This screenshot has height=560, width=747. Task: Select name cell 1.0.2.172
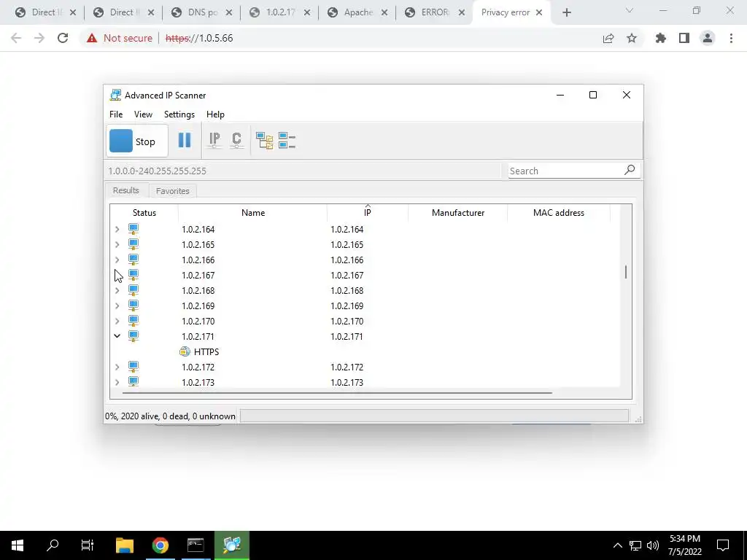point(198,367)
